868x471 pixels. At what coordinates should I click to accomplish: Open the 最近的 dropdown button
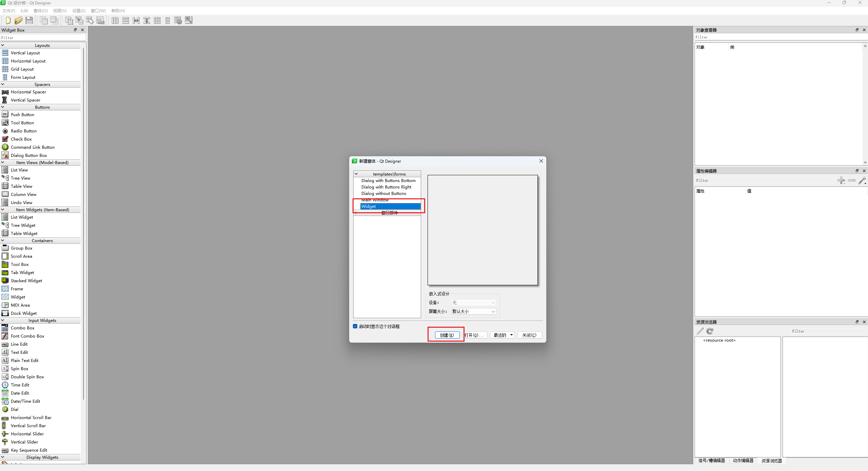coord(503,335)
